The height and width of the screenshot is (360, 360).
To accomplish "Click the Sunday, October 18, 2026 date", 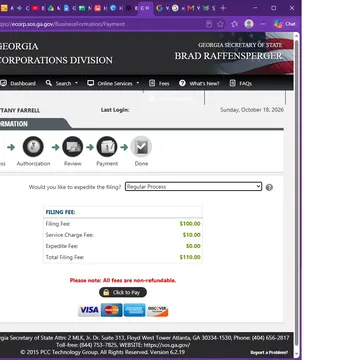I will [252, 110].
